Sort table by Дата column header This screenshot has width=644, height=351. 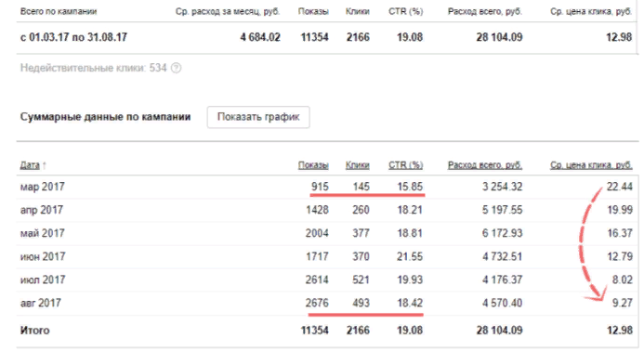tap(30, 165)
